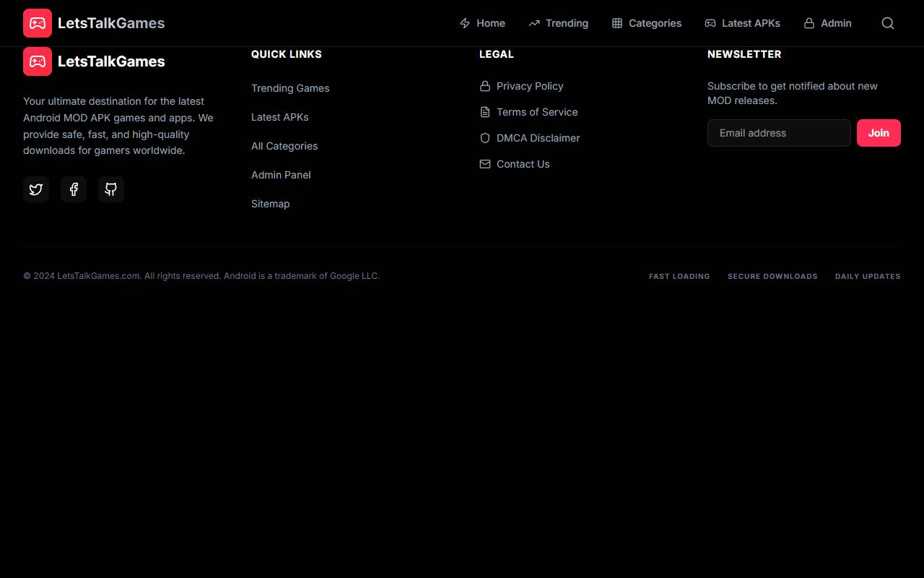Open Categories in the top navigation

[x=646, y=23]
